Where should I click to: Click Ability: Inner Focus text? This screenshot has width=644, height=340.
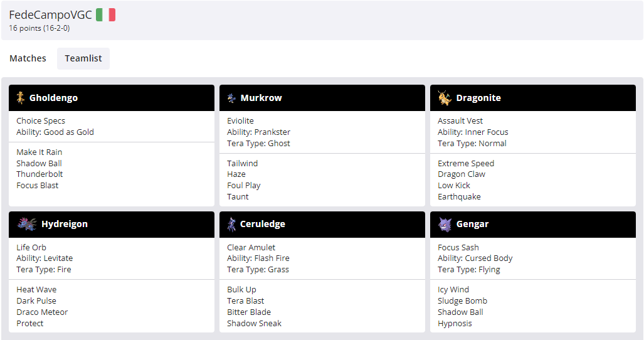[473, 132]
